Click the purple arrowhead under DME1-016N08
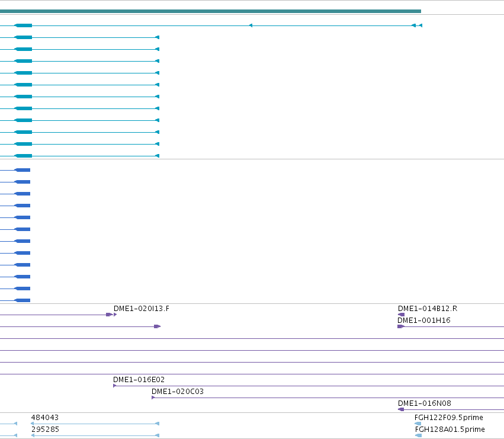Screen dimensions: 504x439 pos(401,409)
